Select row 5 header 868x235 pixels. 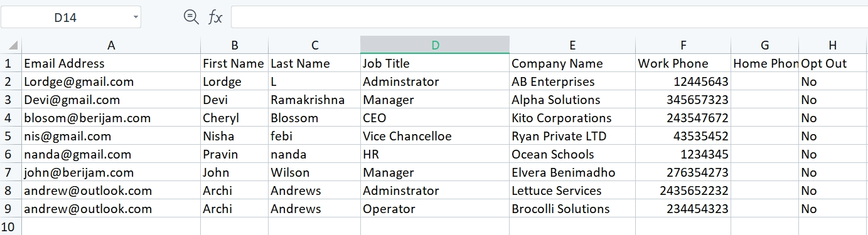click(9, 136)
